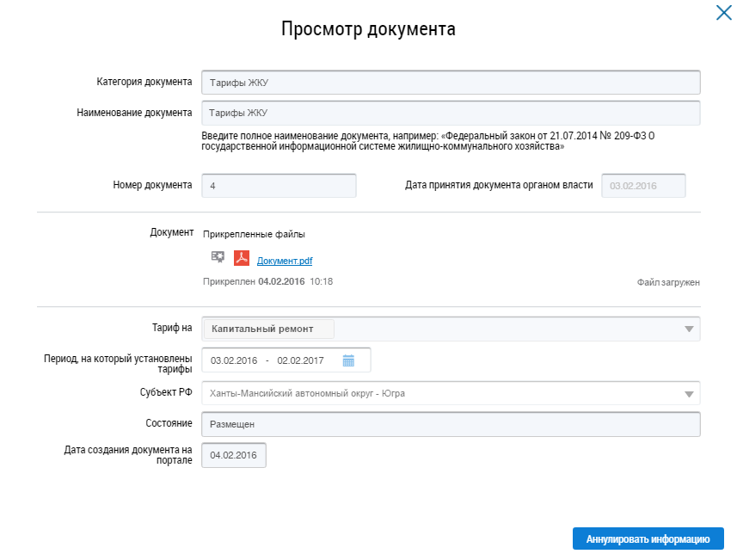Click the Состояние field showing Размещен

point(450,424)
